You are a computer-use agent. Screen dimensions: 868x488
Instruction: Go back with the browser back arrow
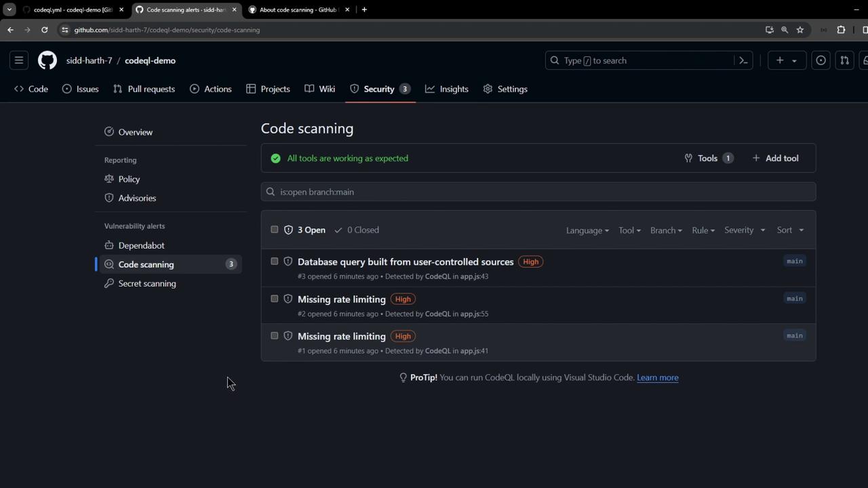(10, 30)
